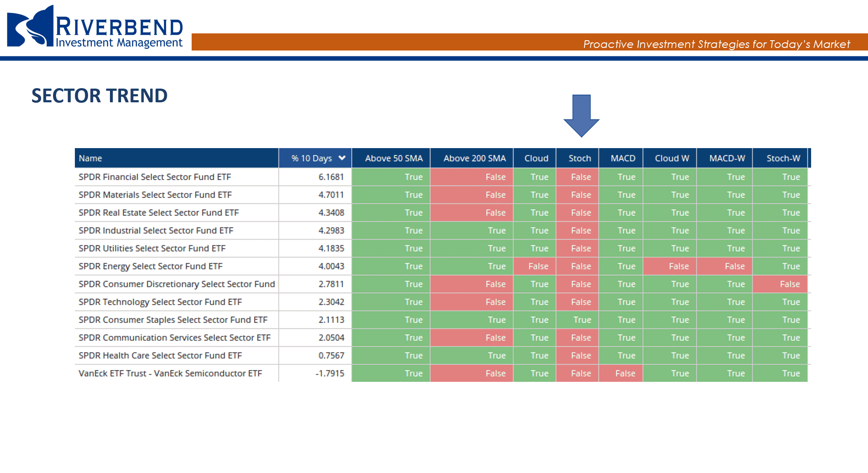The height and width of the screenshot is (473, 868).
Task: Sort by the Above 50 SMA column header
Action: pyautogui.click(x=391, y=158)
